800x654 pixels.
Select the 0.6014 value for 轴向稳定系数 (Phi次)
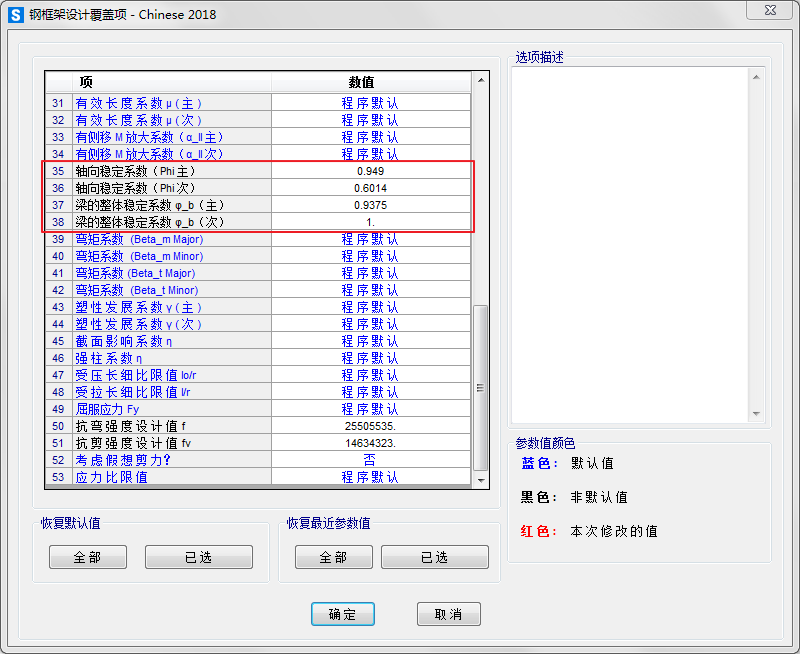370,188
